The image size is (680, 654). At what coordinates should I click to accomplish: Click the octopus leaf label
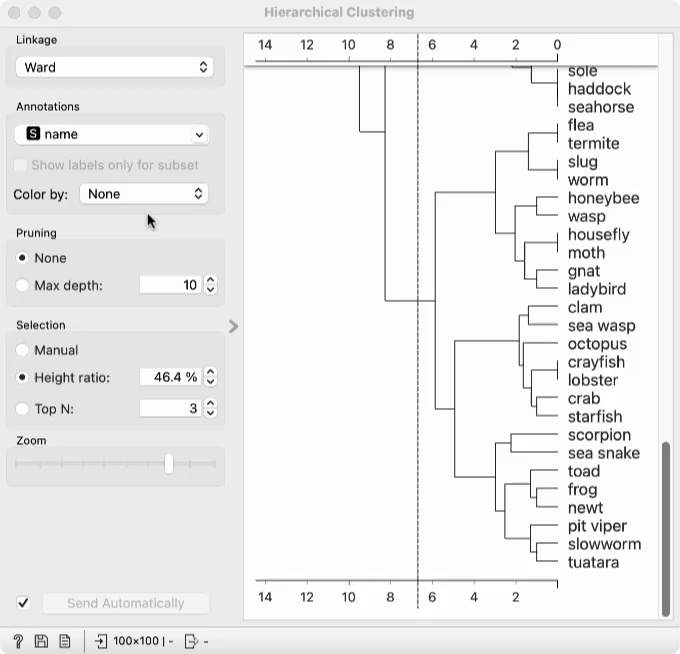coord(597,344)
